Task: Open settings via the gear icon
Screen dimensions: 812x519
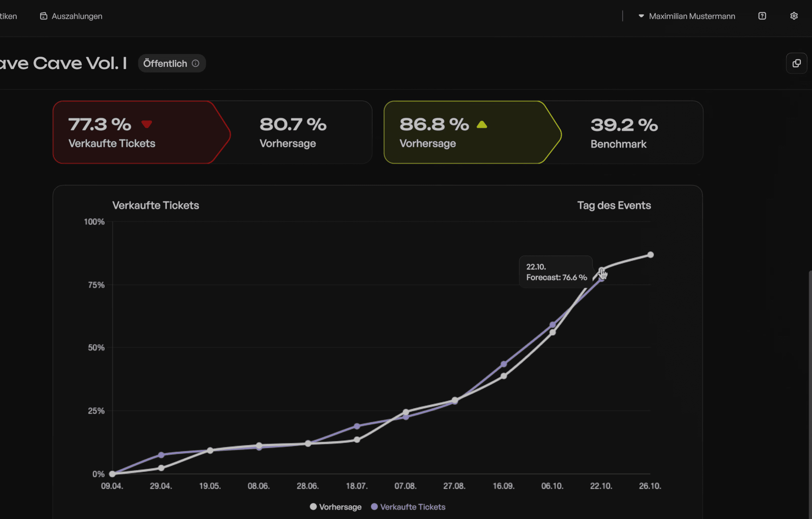Action: click(x=794, y=16)
